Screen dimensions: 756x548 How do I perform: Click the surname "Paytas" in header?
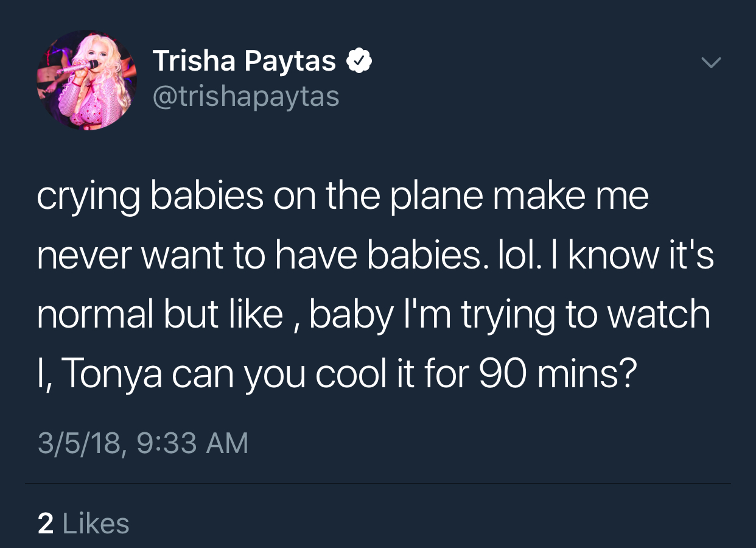290,61
